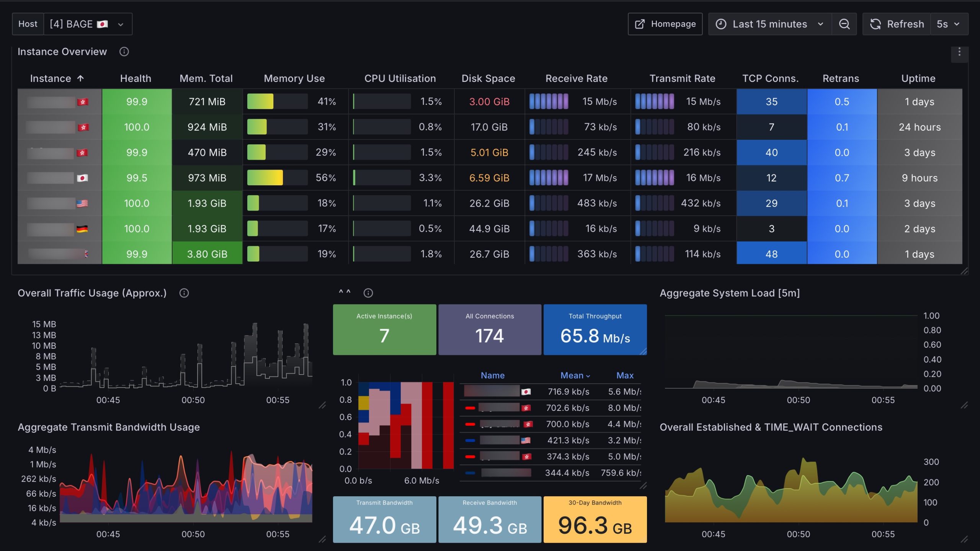Screen dimensions: 980x551
Task: Click the All Connections 174 stat tile
Action: pyautogui.click(x=490, y=330)
